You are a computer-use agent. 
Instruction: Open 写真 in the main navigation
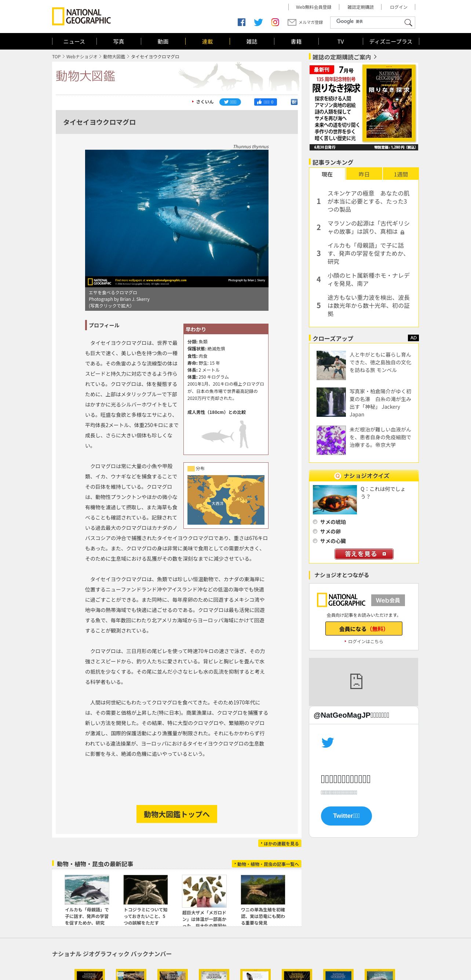pyautogui.click(x=119, y=41)
